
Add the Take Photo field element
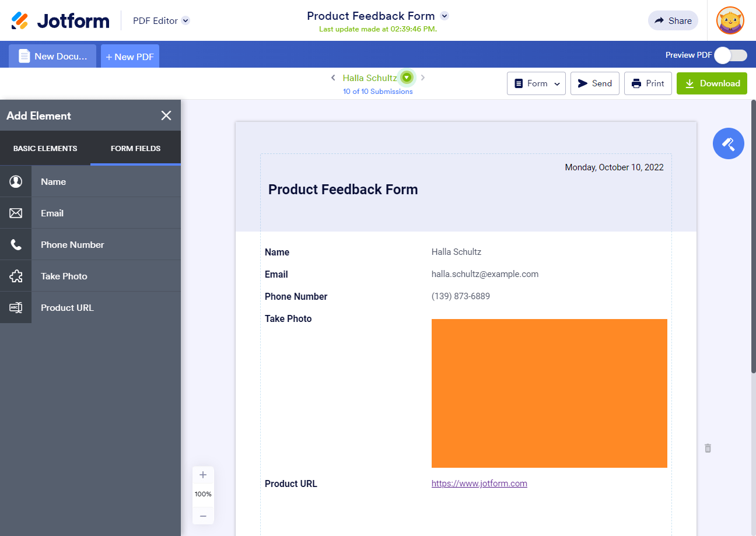pyautogui.click(x=90, y=276)
